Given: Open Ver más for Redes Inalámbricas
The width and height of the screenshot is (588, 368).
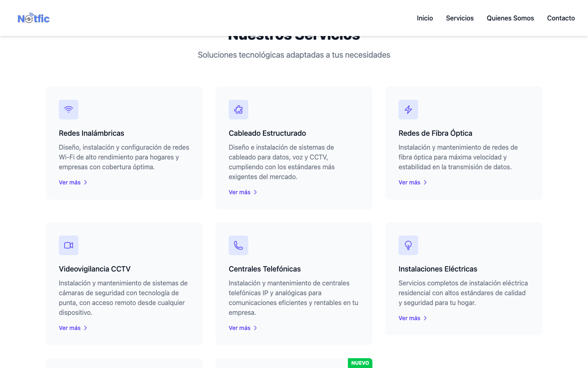Looking at the screenshot, I should pyautogui.click(x=73, y=182).
